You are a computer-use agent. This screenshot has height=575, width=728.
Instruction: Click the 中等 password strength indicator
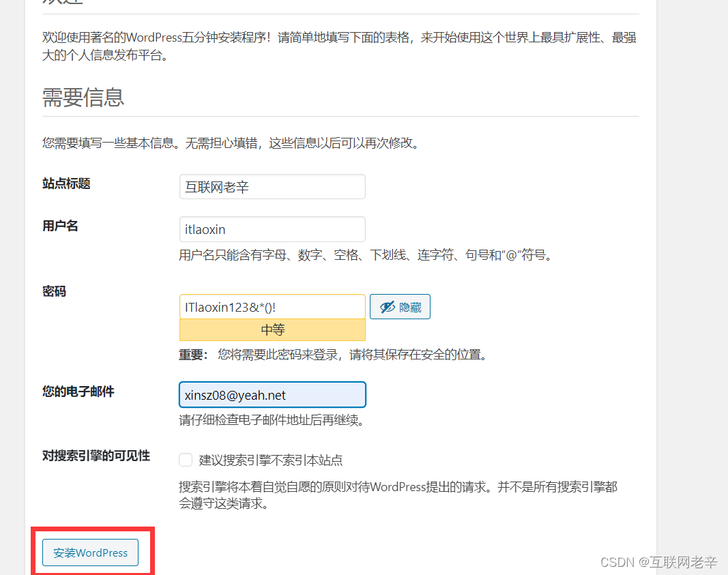click(272, 330)
